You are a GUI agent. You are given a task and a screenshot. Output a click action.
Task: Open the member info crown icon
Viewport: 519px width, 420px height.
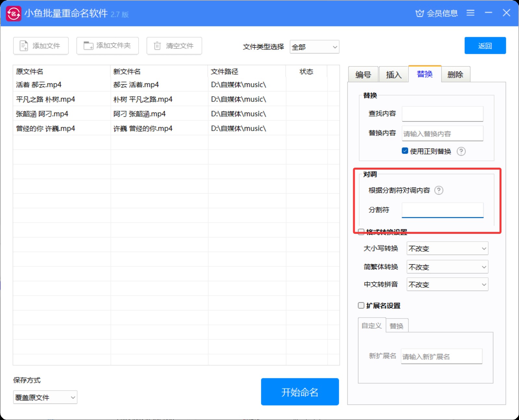(x=420, y=13)
